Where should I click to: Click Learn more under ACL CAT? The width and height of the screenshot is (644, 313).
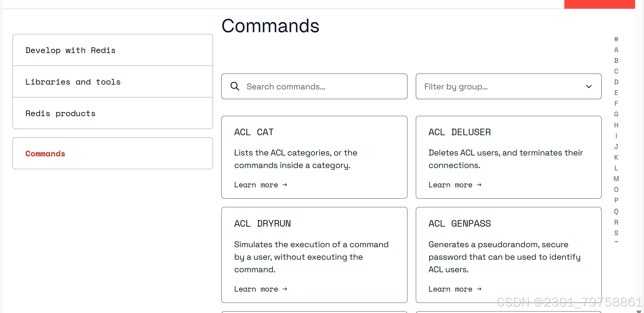260,185
